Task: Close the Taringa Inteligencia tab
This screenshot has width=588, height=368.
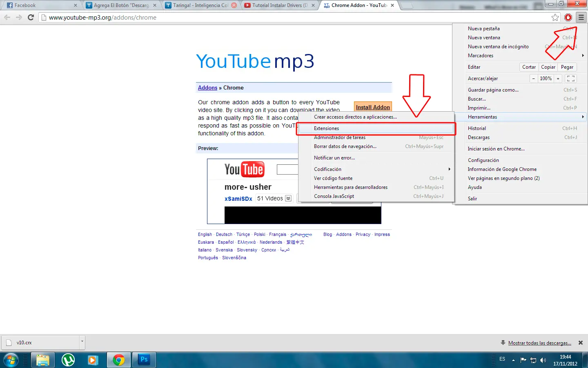Action: click(234, 5)
